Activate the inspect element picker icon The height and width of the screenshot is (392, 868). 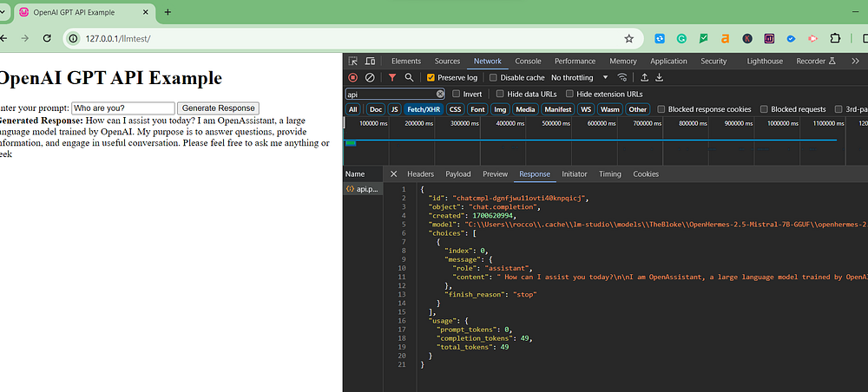click(353, 62)
